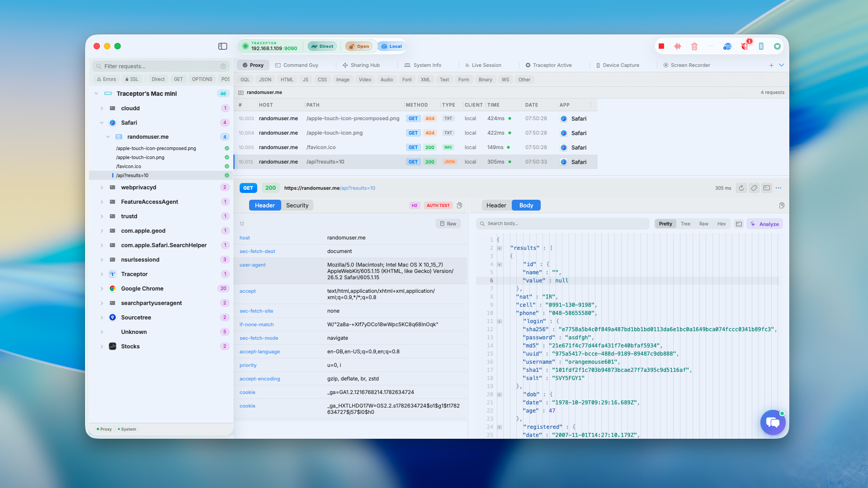The image size is (868, 488).
Task: Open the Sharing Hub tab
Action: coord(361,65)
